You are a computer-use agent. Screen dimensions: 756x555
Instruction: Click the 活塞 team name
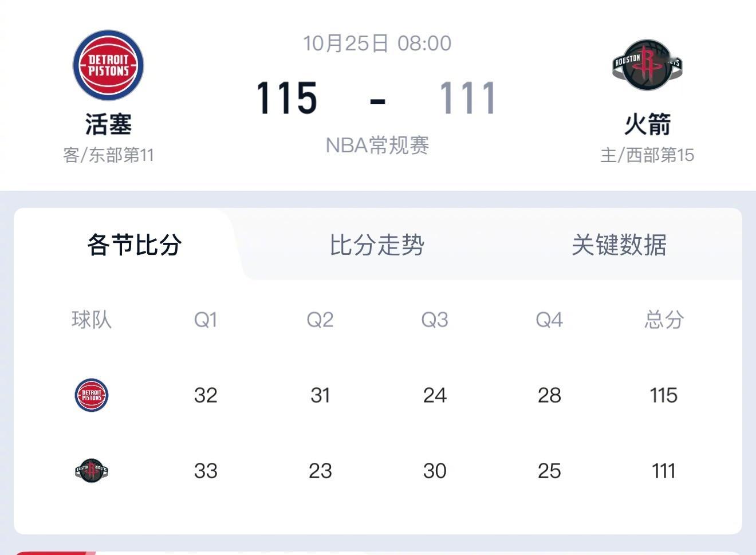point(108,125)
